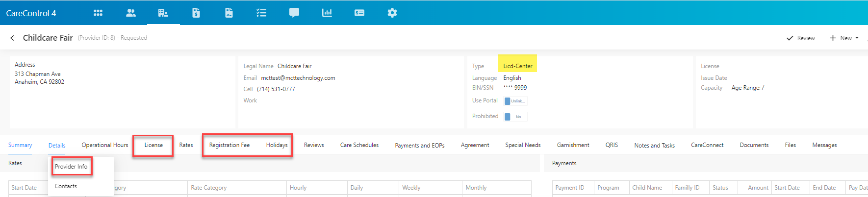
Task: Click the Licd-Center highlighted type value
Action: [x=517, y=66]
